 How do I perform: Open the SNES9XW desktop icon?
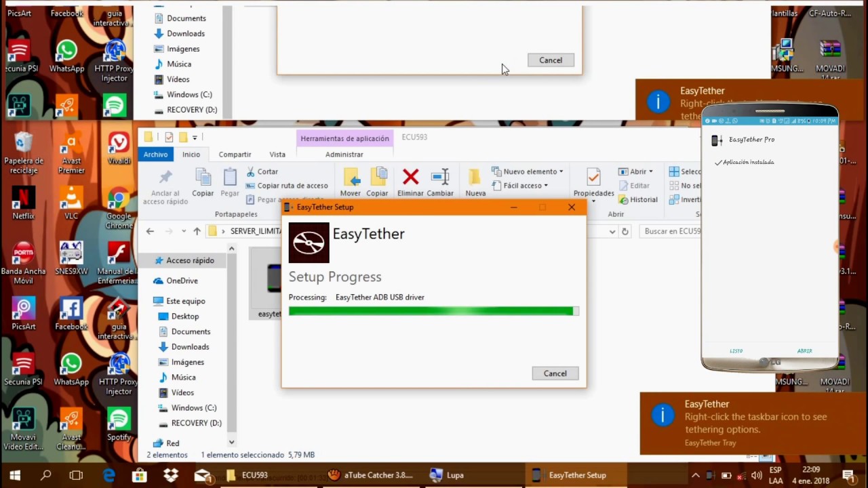(x=71, y=258)
